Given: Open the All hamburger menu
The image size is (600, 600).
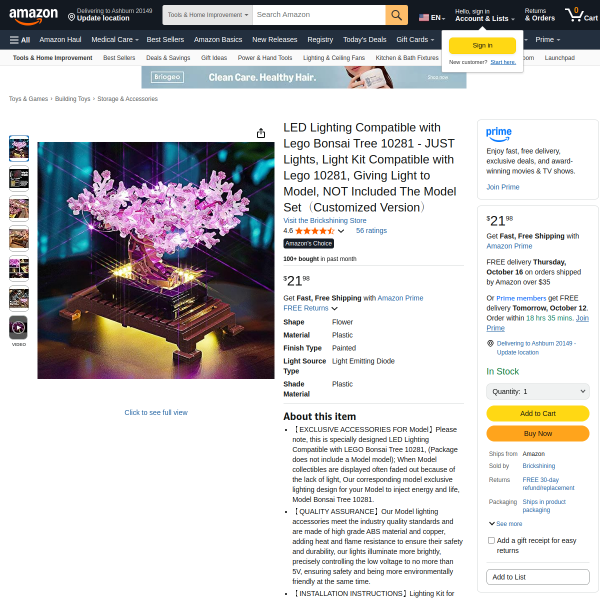Looking at the screenshot, I should pos(20,40).
